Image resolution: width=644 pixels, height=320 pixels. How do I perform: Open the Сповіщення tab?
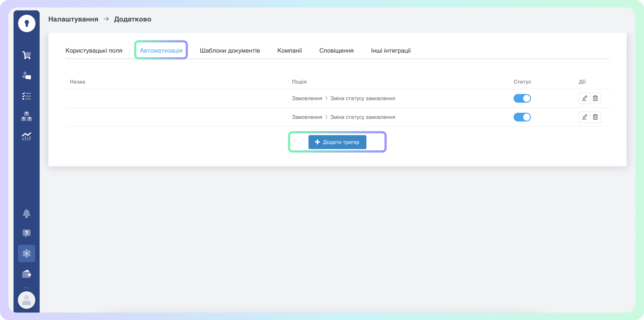[x=336, y=50]
